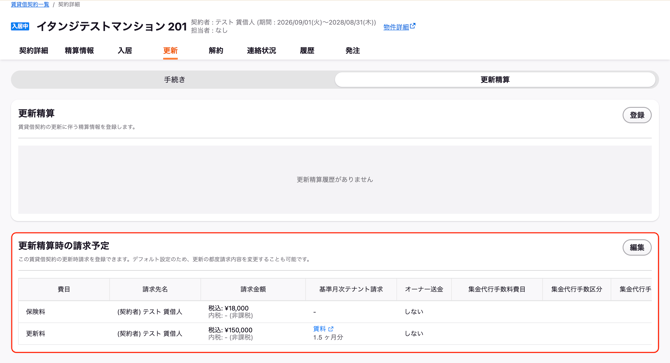Switch to the 契約詳細 tab

(x=34, y=50)
